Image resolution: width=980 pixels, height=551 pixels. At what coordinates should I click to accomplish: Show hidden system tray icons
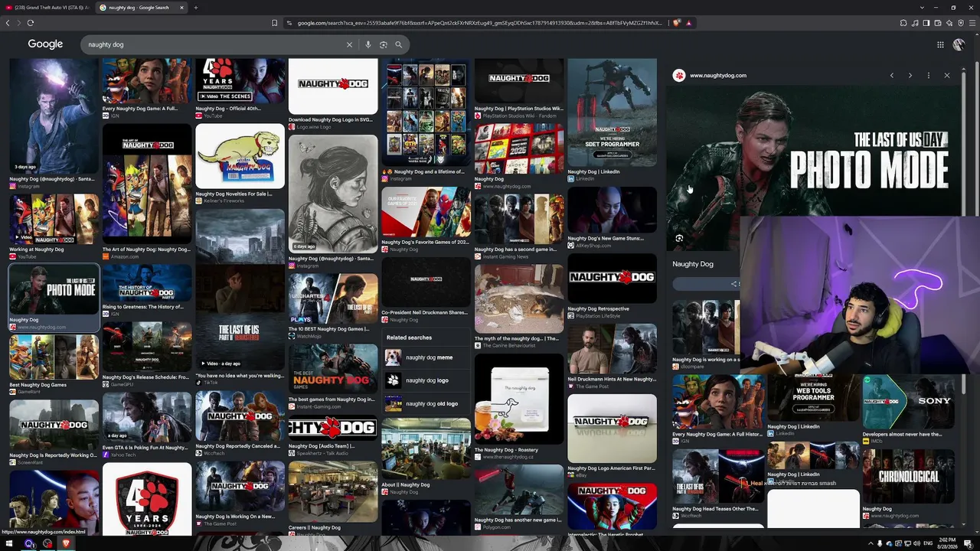tap(870, 544)
